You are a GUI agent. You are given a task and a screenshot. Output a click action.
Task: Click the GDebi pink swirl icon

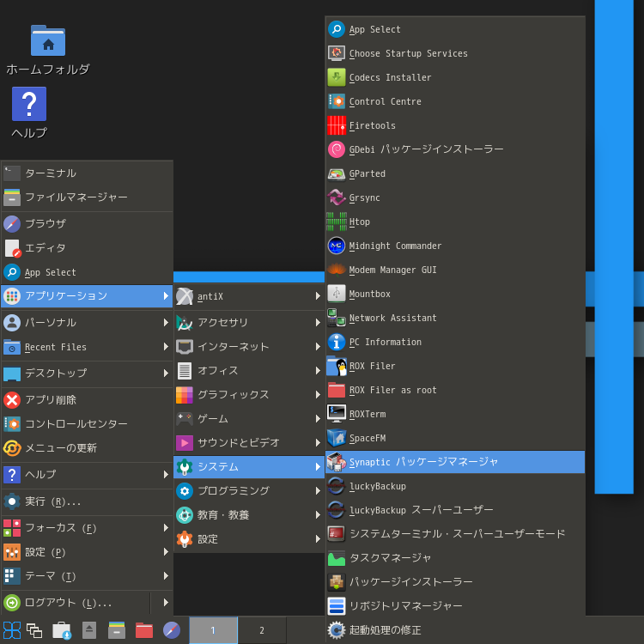click(337, 149)
